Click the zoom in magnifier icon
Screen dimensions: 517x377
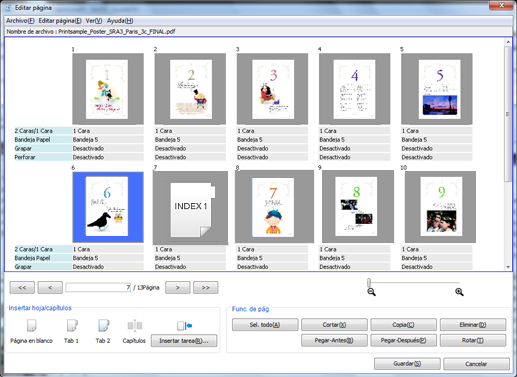(x=459, y=292)
